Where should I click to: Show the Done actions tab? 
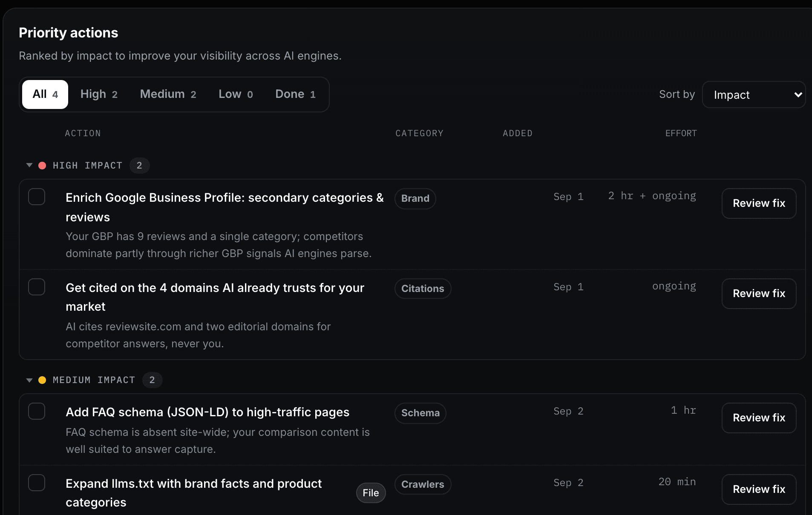coord(295,94)
